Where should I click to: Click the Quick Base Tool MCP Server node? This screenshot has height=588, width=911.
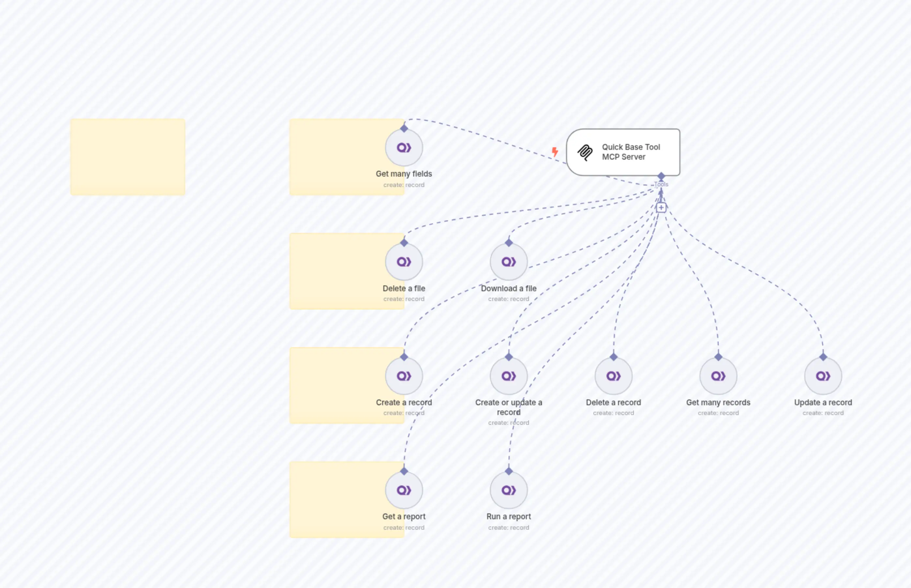pos(631,152)
